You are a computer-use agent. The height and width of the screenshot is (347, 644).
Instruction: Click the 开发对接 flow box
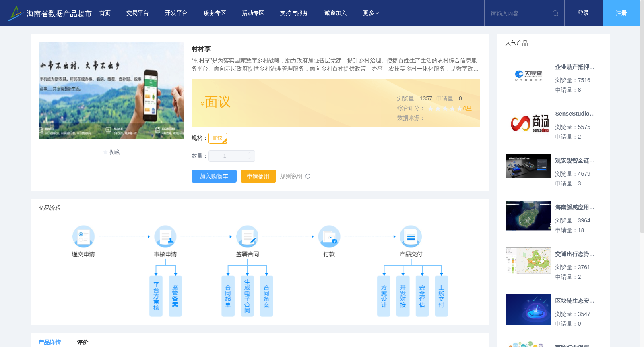point(403,296)
